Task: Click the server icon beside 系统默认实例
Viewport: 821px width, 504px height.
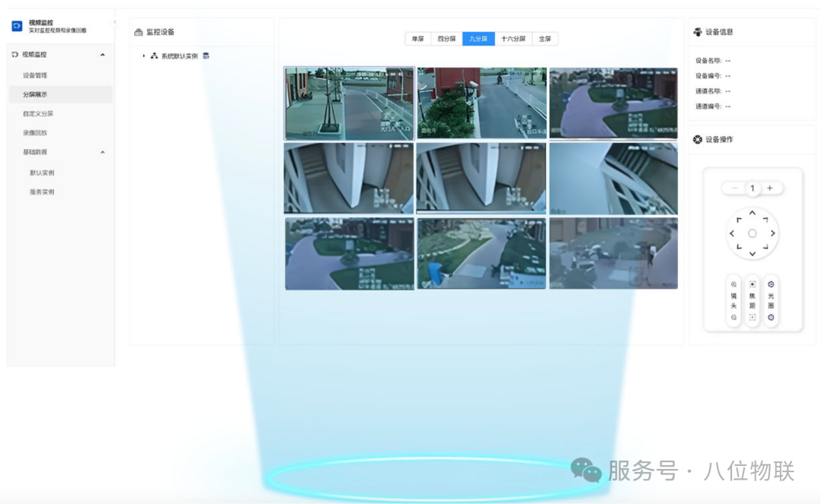Action: click(206, 55)
